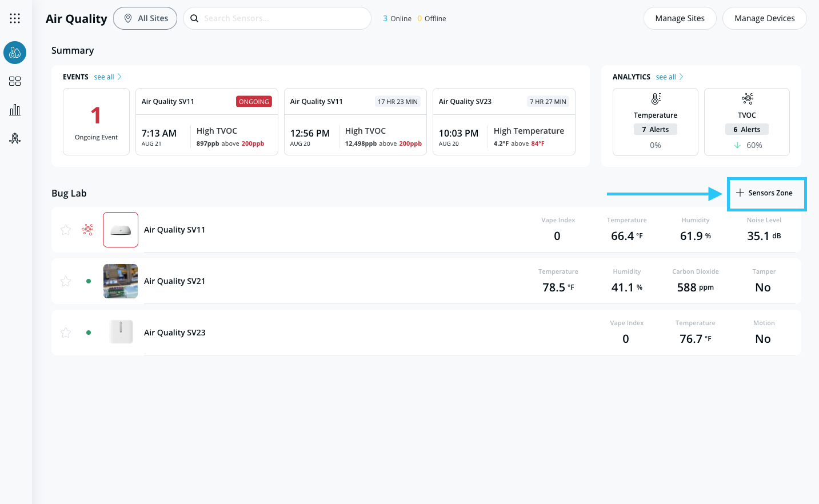
Task: Click the Manage Devices button
Action: coord(764,18)
